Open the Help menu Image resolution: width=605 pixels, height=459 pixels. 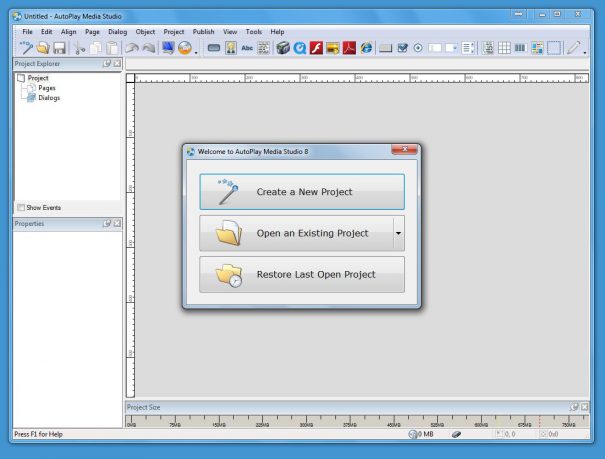pyautogui.click(x=277, y=32)
